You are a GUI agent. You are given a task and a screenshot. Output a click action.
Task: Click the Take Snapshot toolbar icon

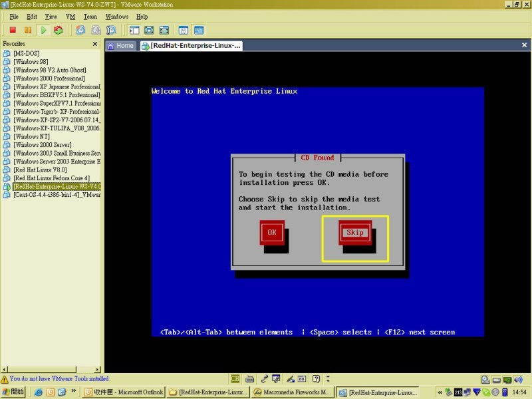coord(80,30)
